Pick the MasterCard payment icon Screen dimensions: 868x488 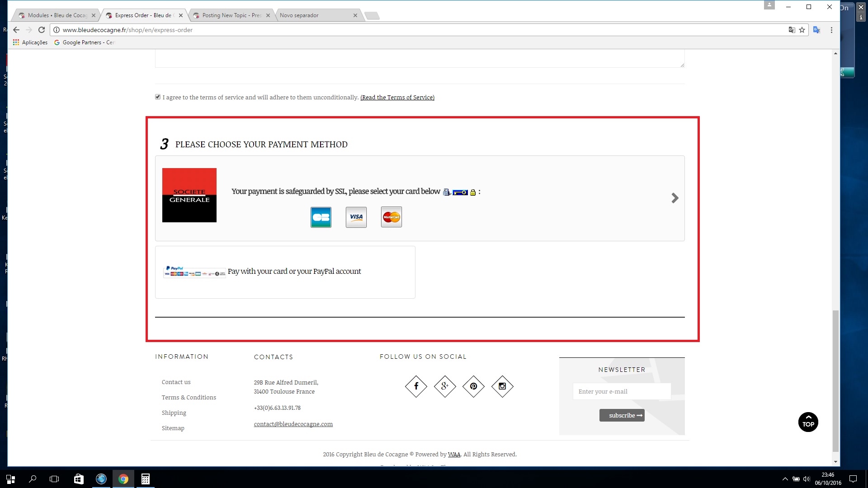click(391, 217)
